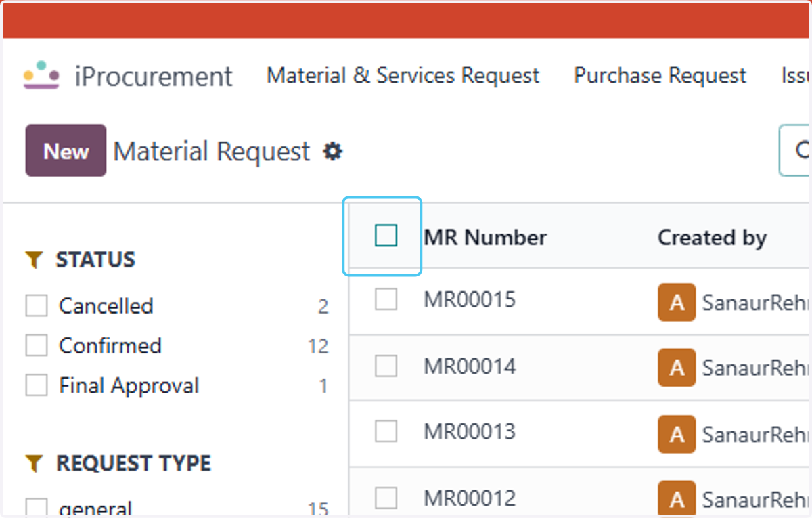Select the checkbox for row MR00012
The width and height of the screenshot is (812, 518).
pos(386,498)
